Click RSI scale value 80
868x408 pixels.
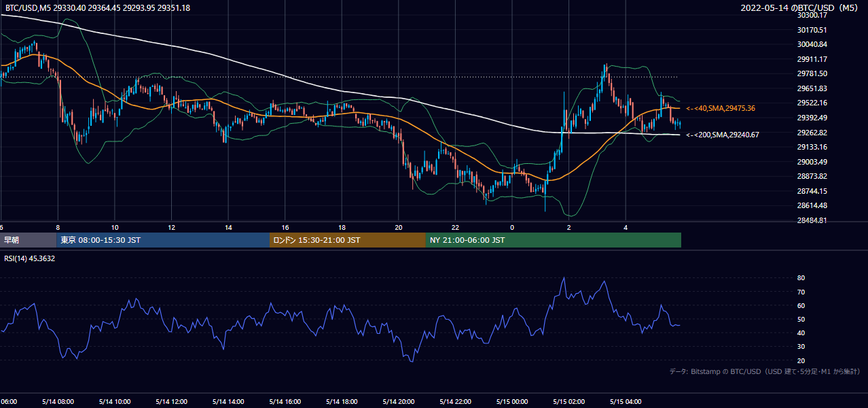[801, 278]
